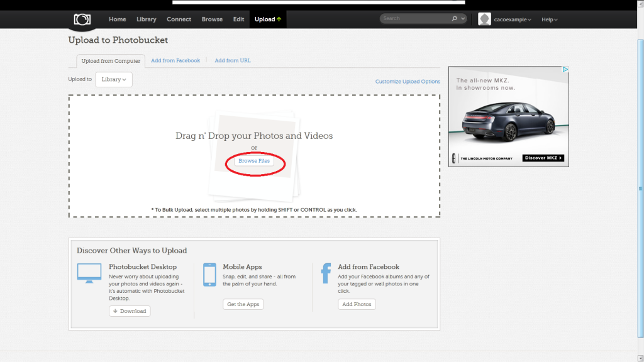644x362 pixels.
Task: Click into the Search input field
Action: pos(415,19)
